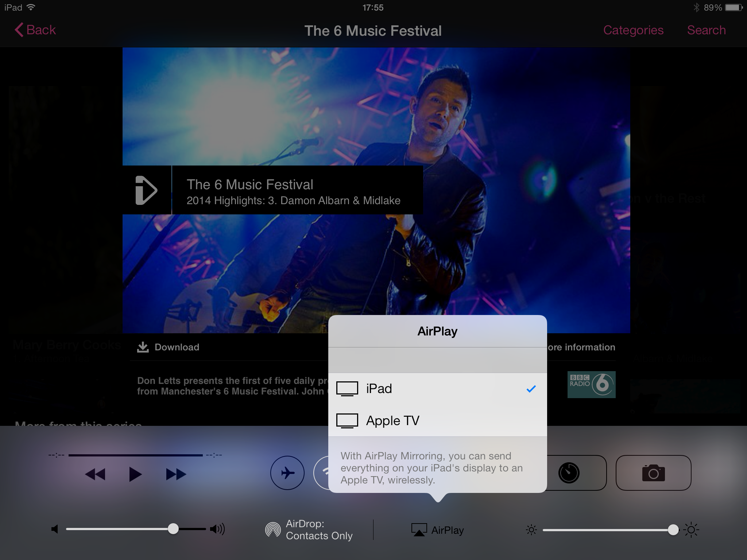Open the AirPlay device picker
The image size is (747, 560).
(437, 530)
